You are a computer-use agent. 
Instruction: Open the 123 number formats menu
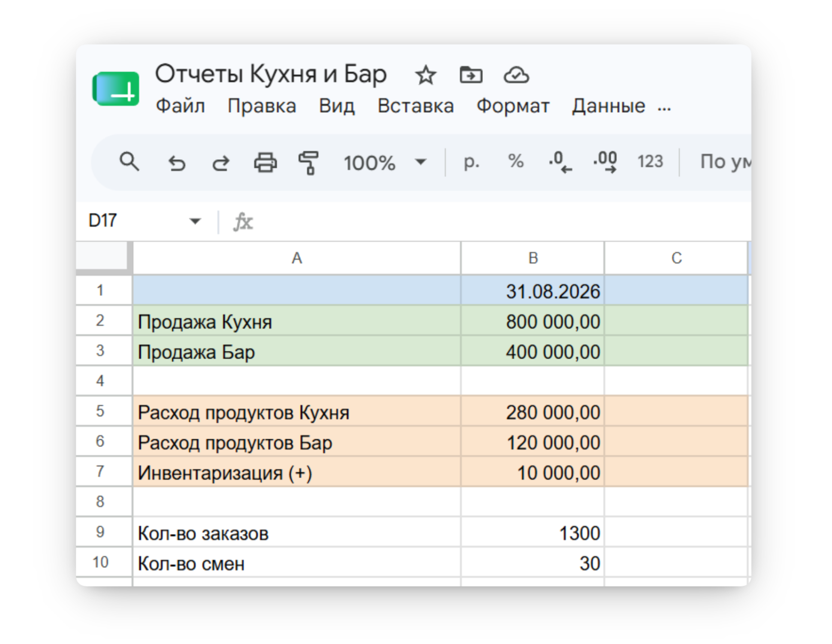650,162
